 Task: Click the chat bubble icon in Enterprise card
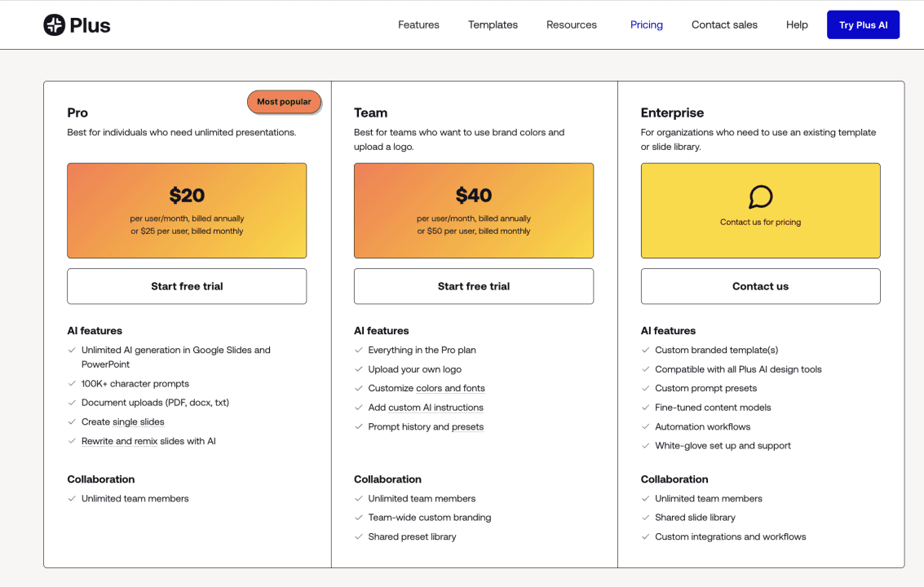pos(760,196)
